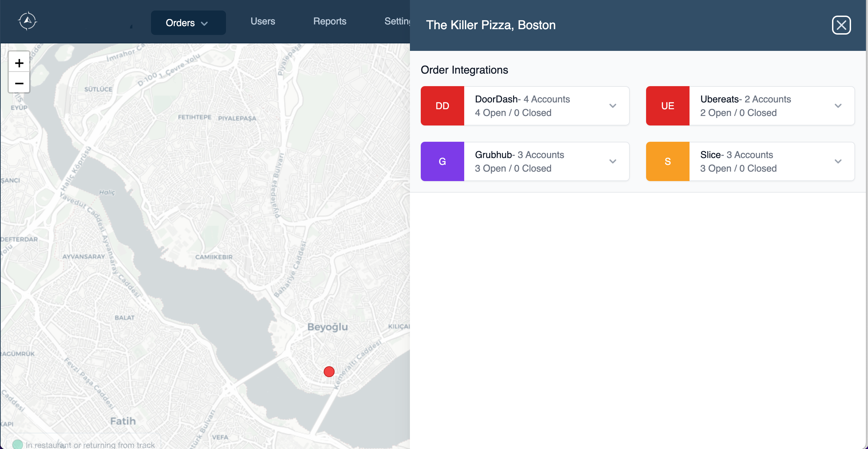Close The Killer Pizza panel
Image resolution: width=868 pixels, height=449 pixels.
coord(841,25)
